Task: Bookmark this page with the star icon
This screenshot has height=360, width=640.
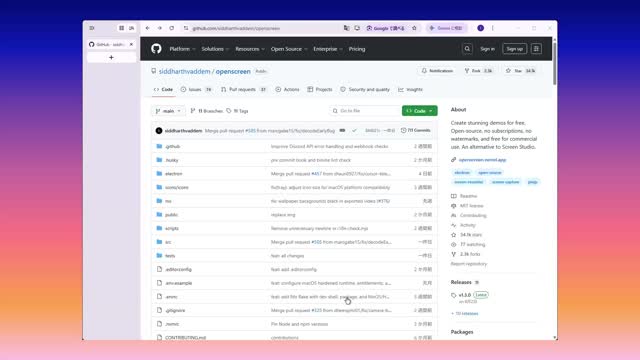Action: click(414, 28)
